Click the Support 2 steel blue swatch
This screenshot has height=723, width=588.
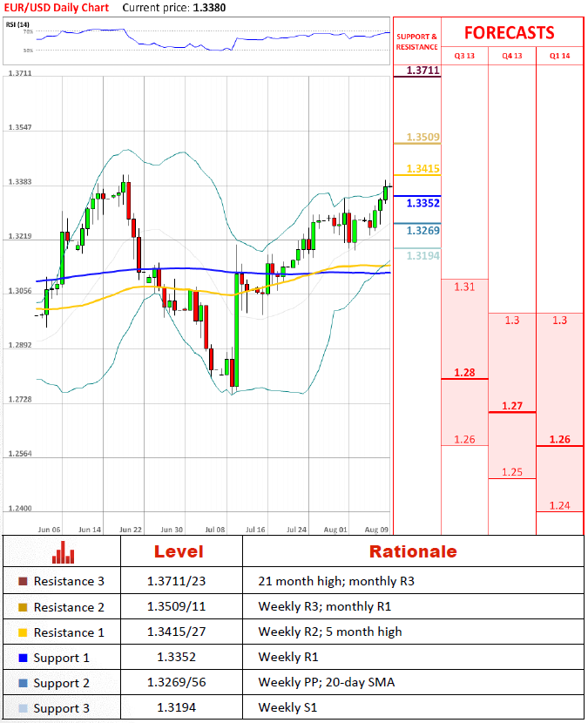coord(23,683)
